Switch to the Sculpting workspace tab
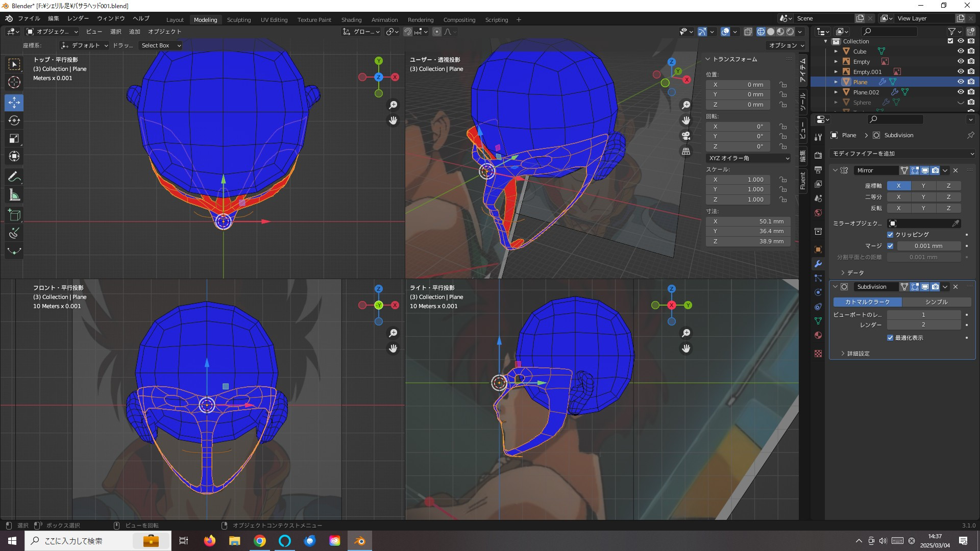This screenshot has height=551, width=980. point(239,20)
